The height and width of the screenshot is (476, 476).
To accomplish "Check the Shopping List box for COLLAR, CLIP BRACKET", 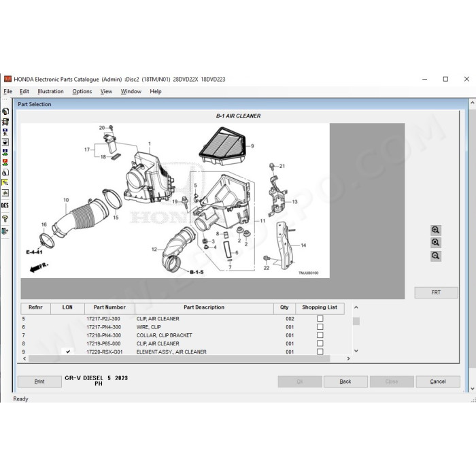I will 320,335.
